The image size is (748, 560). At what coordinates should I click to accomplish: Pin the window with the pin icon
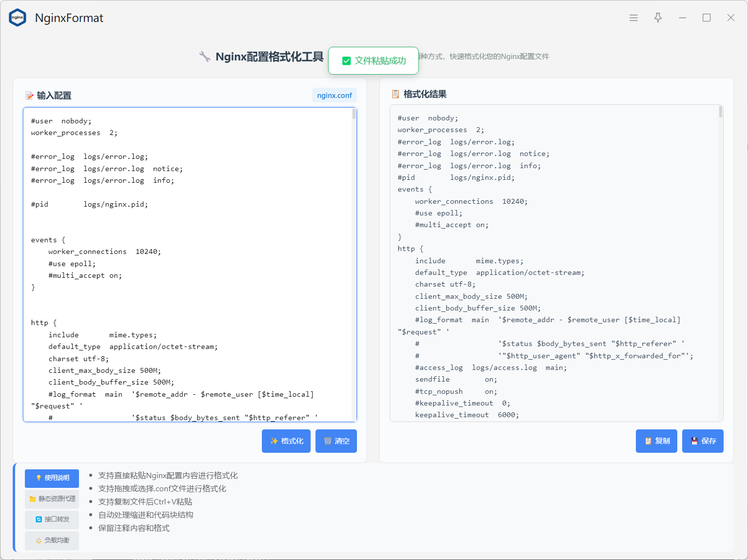[x=658, y=18]
